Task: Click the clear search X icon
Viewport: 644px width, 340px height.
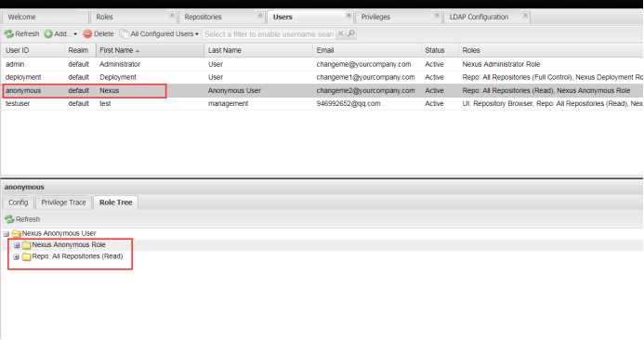Action: pos(341,33)
